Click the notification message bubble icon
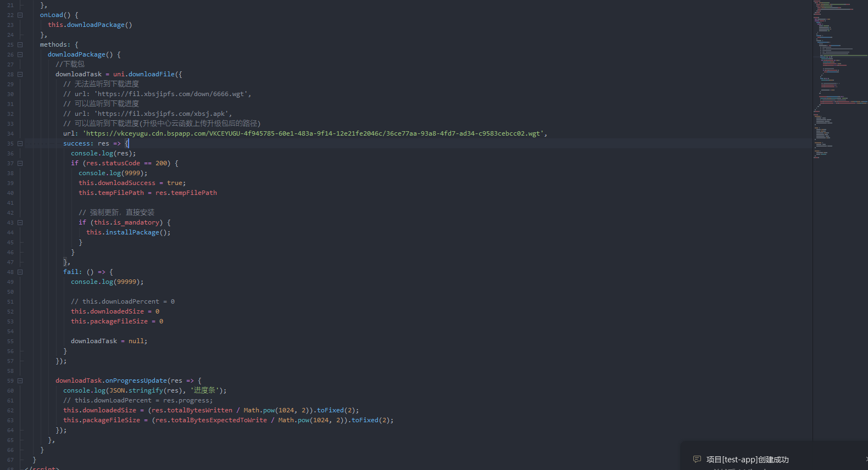Image resolution: width=868 pixels, height=470 pixels. pyautogui.click(x=697, y=459)
